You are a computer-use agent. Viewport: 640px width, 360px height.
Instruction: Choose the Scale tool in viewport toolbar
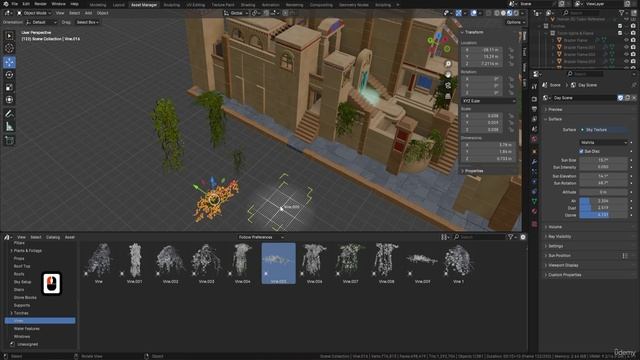pos(9,87)
